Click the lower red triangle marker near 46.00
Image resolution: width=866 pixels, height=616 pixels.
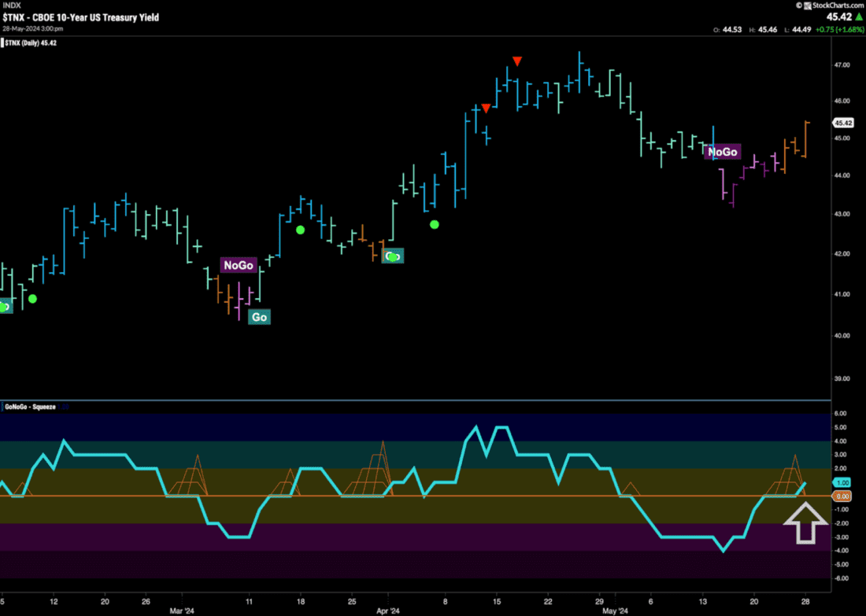487,108
